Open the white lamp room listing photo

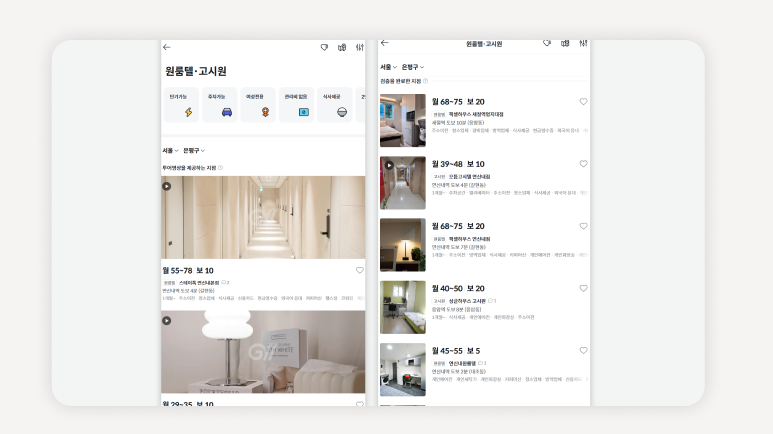(263, 352)
